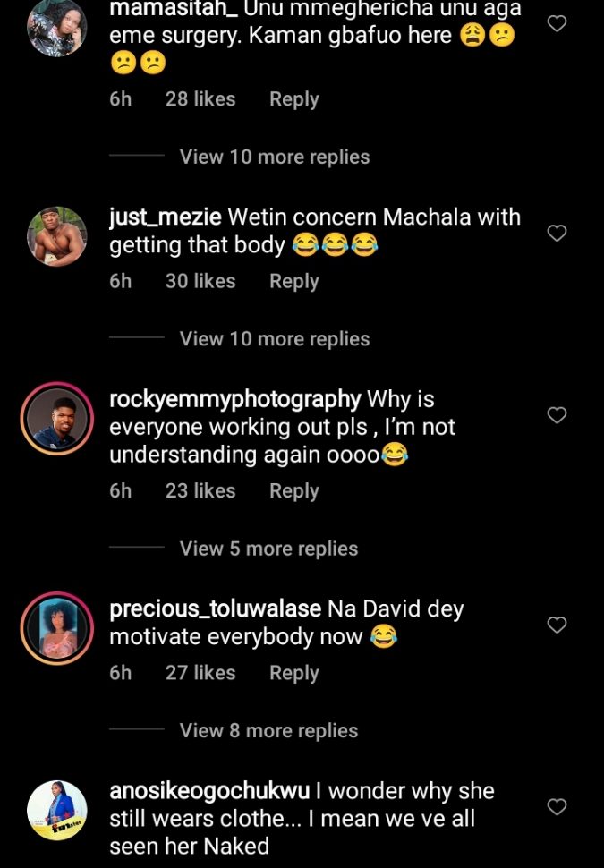Open anosikeogochukwu's profile avatar
Viewport: 604px width, 868px height.
pyautogui.click(x=57, y=810)
